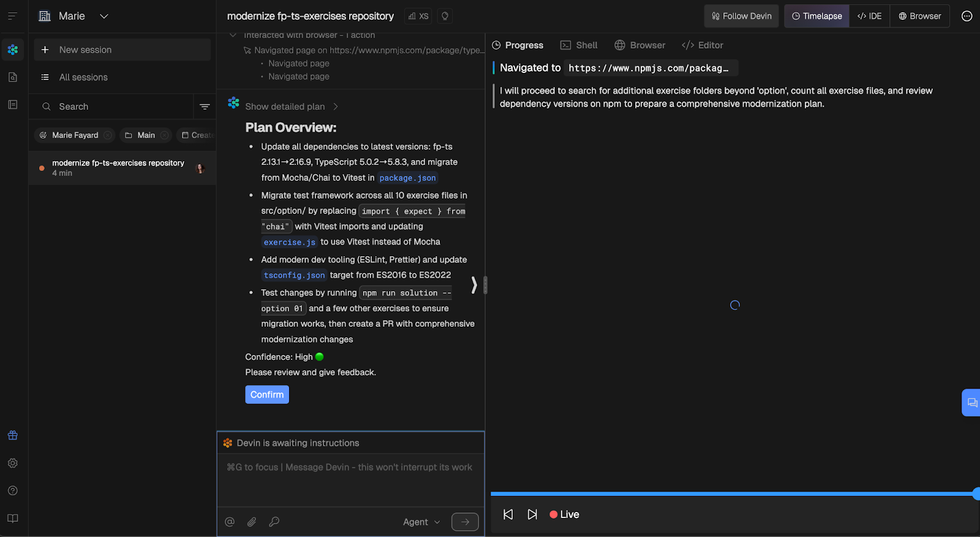Switch to the Editor tab
980x537 pixels.
coord(702,45)
